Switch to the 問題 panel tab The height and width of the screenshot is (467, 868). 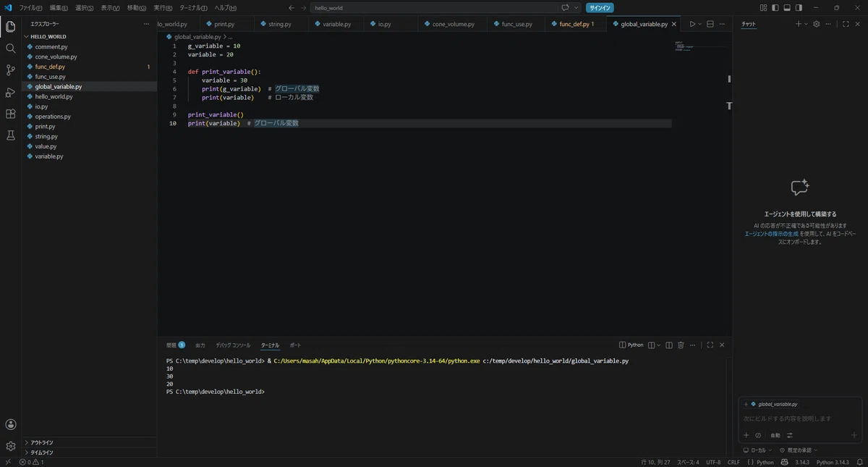pyautogui.click(x=176, y=345)
